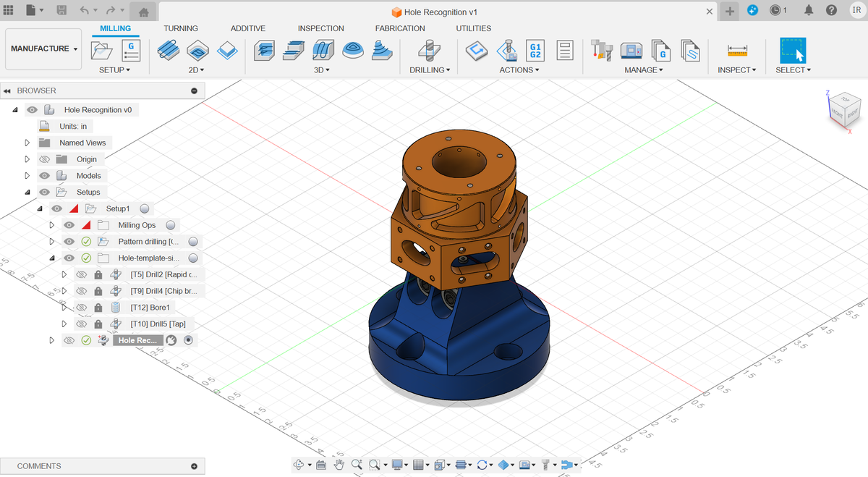This screenshot has width=868, height=477.
Task: Click the New Setup folder icon
Action: pyautogui.click(x=102, y=50)
